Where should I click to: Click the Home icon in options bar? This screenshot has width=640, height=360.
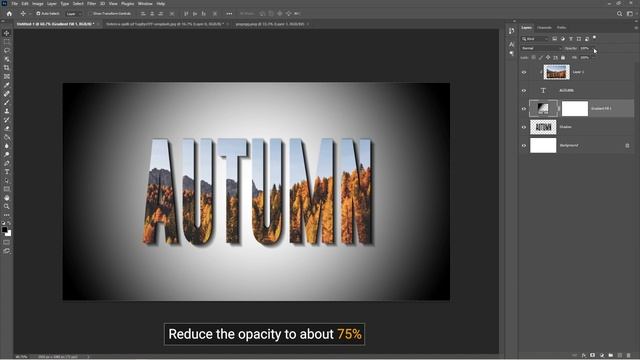point(9,13)
